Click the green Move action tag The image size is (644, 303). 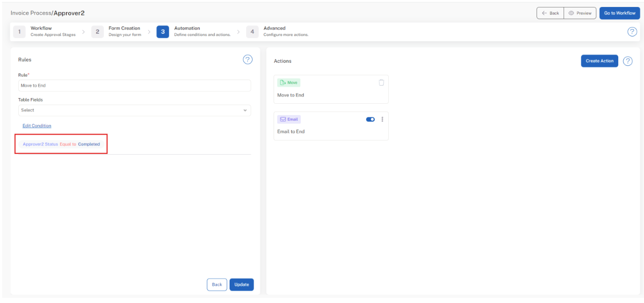(x=289, y=82)
